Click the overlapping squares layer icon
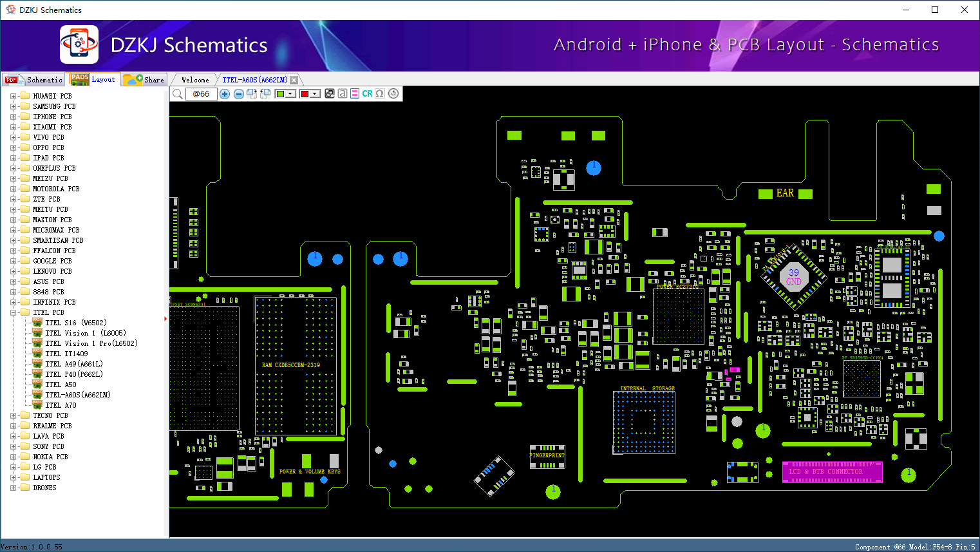The height and width of the screenshot is (552, 980). 330,94
